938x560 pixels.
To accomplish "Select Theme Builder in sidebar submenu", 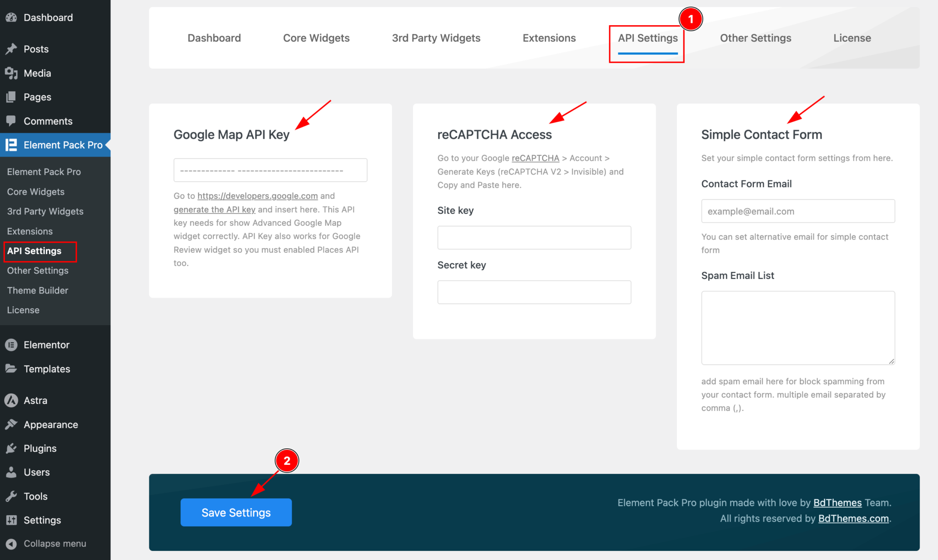I will [38, 290].
